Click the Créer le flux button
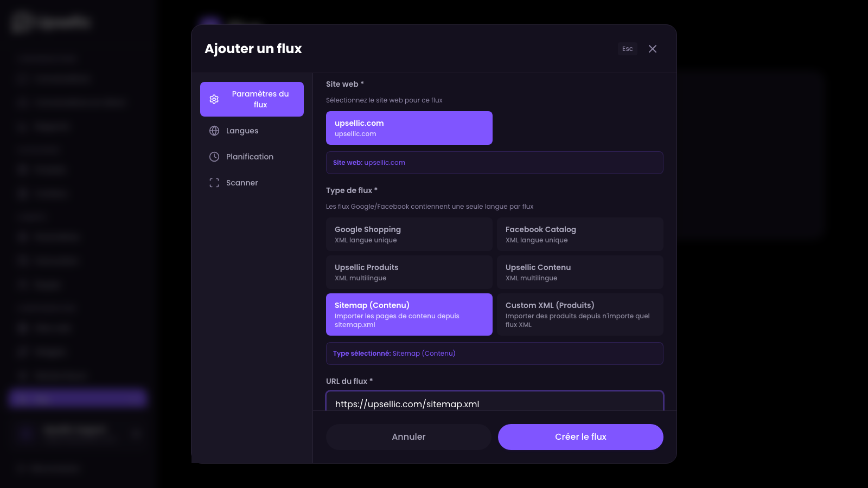Image resolution: width=868 pixels, height=488 pixels. pos(580,437)
